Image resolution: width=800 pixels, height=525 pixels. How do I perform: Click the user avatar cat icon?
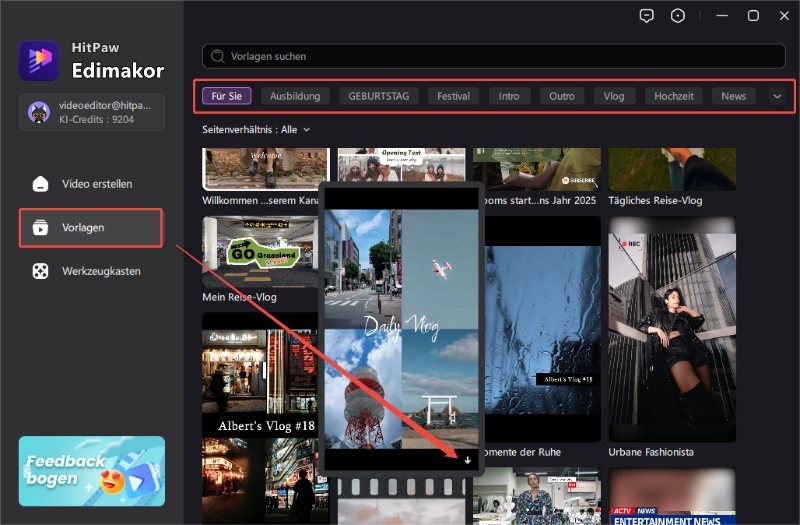coord(39,111)
